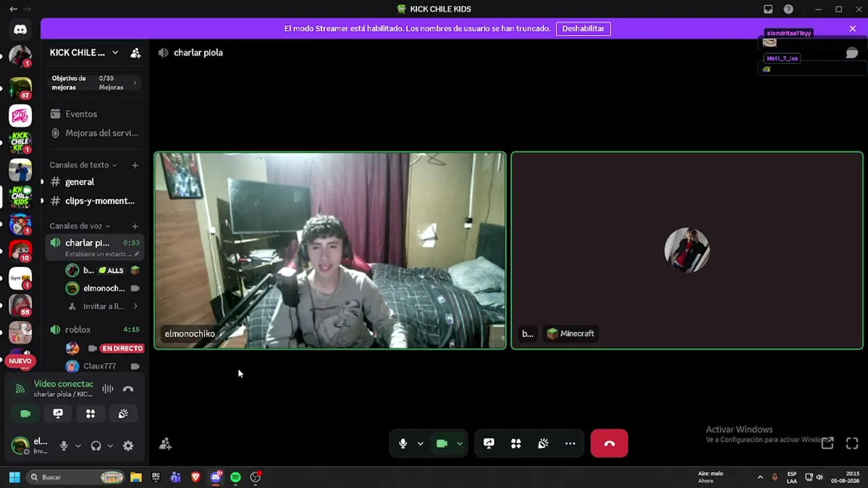Share screen from the call control bar

[489, 443]
